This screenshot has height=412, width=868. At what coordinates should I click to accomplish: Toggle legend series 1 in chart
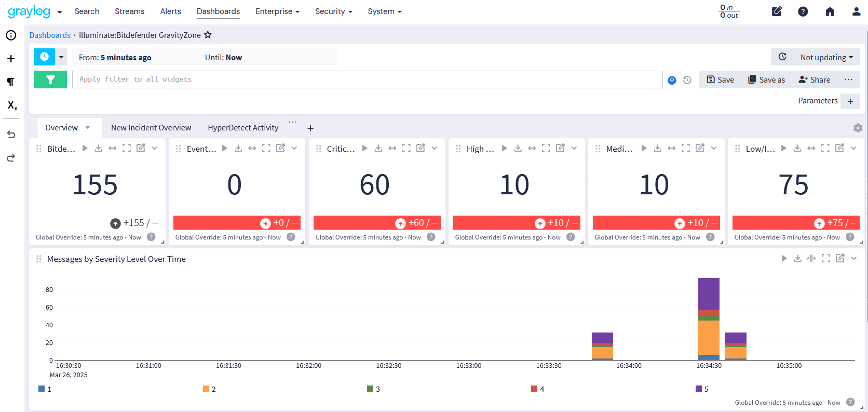click(42, 389)
